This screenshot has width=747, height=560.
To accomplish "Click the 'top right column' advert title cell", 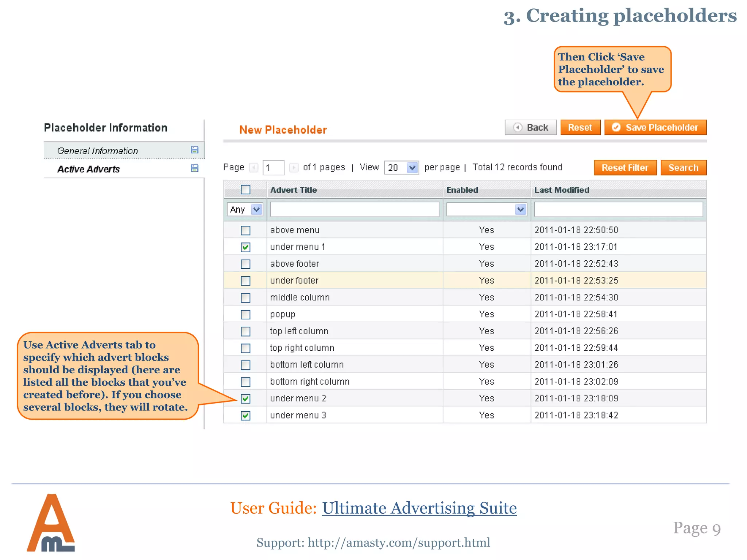I will [x=355, y=347].
